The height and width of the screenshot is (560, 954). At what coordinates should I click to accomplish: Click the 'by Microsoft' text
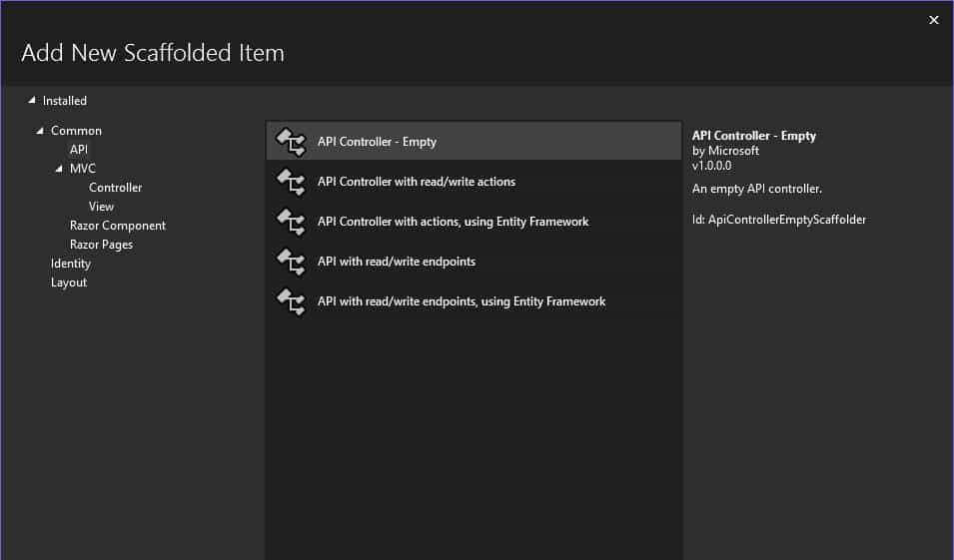pos(725,151)
